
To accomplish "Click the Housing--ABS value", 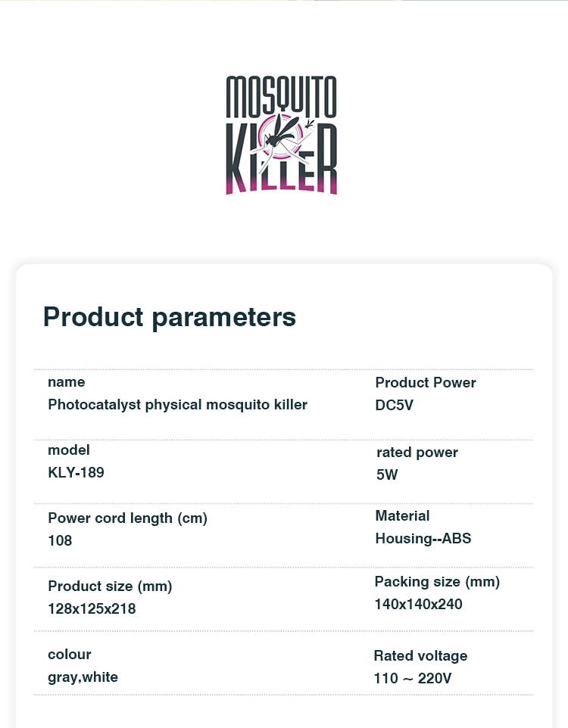I will pyautogui.click(x=423, y=539).
